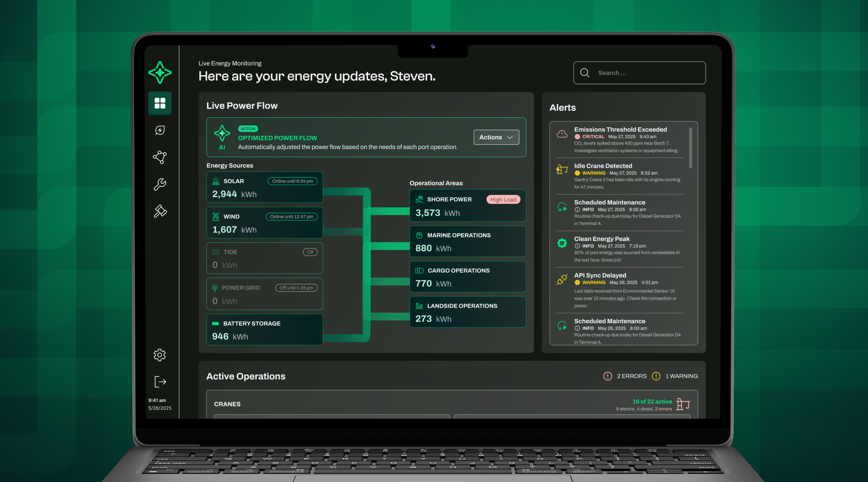Open settings gear in sidebar
This screenshot has width=868, height=482.
coord(160,355)
